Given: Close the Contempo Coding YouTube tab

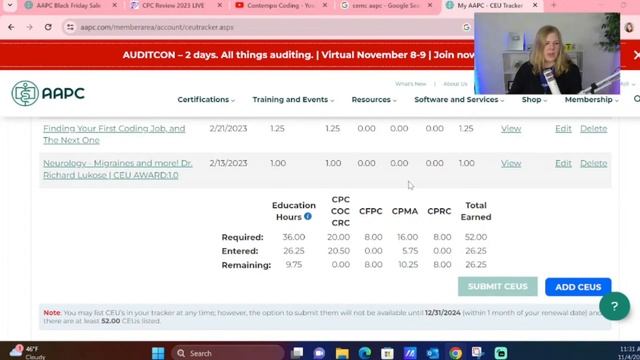Looking at the screenshot, I should click(x=324, y=5).
